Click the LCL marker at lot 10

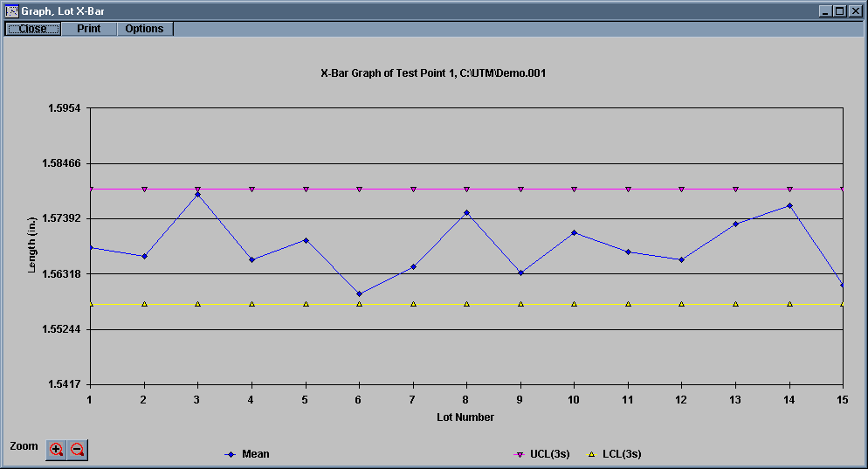coord(574,304)
